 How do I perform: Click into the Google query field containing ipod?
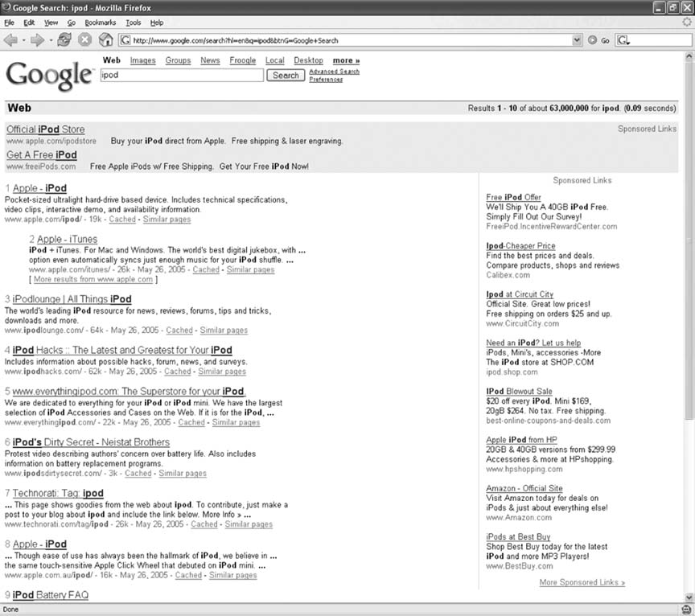pos(182,76)
